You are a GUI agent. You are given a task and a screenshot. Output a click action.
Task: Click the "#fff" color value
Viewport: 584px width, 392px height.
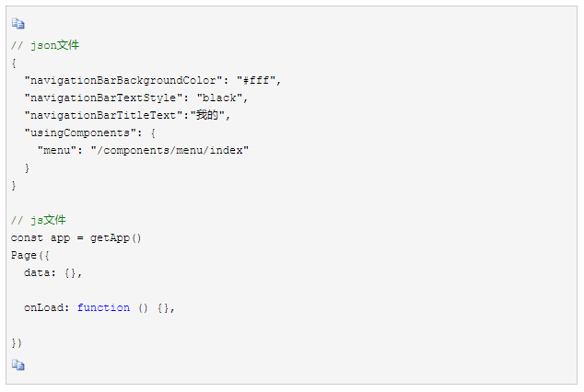coord(256,80)
